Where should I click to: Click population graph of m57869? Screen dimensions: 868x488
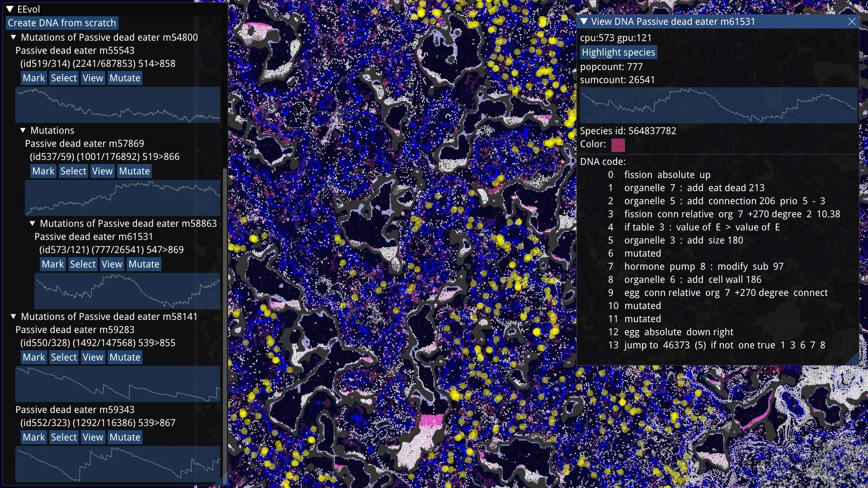click(122, 198)
